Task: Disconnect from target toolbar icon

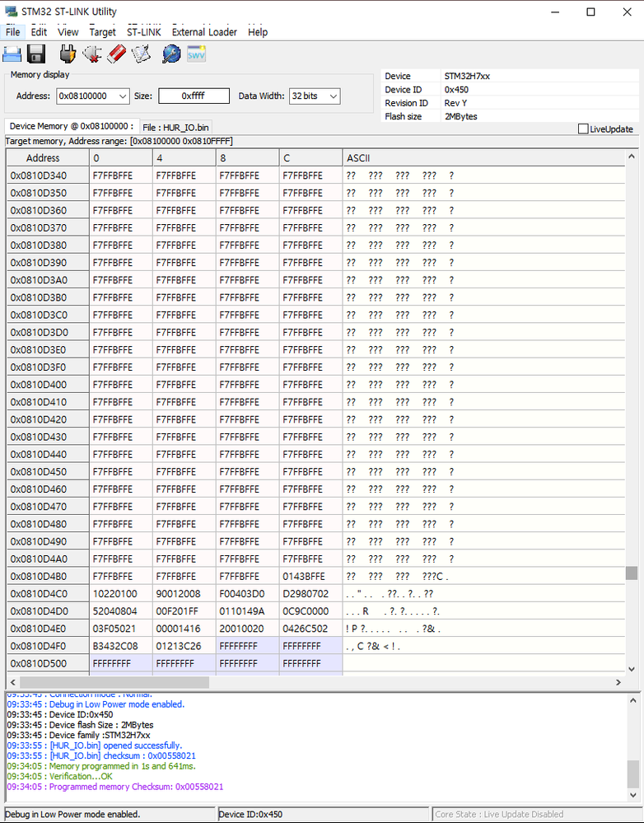Action: 92,54
